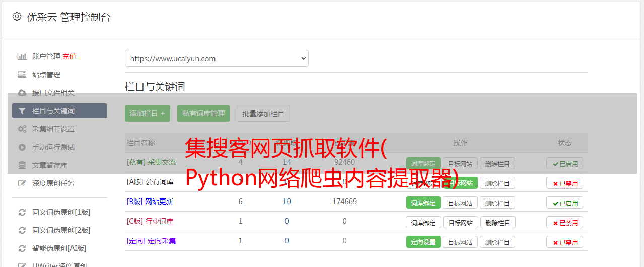
Task: Click the value 92460 in 采集交流 row
Action: click(344, 162)
